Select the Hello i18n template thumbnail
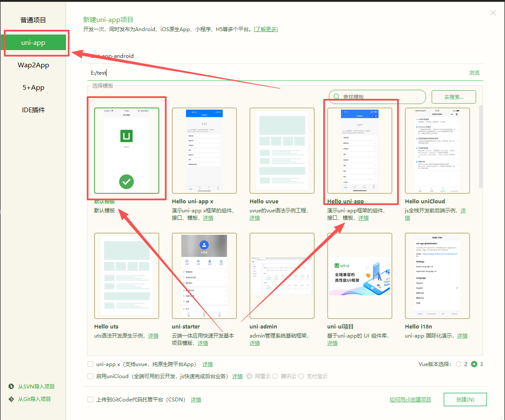This screenshot has height=420, width=505. click(x=437, y=276)
